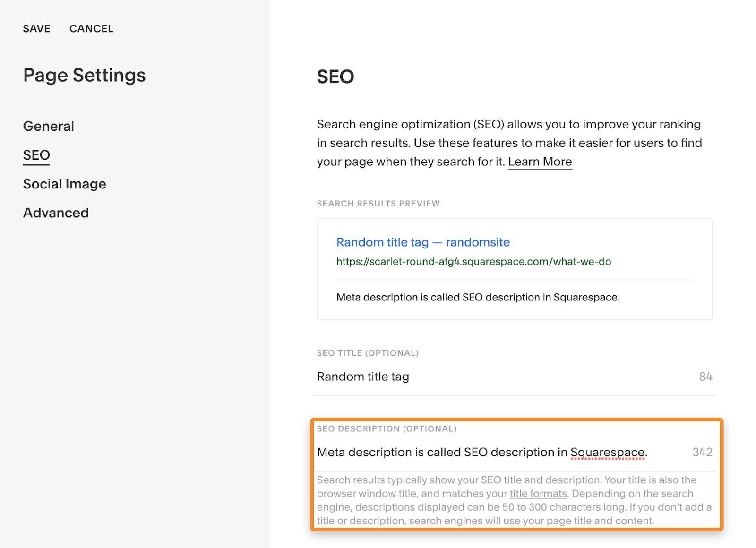This screenshot has height=548, width=756.
Task: Click the misspelled word Squarespace in description
Action: tap(608, 452)
